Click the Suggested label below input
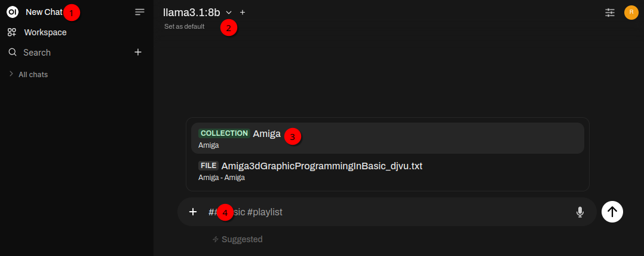Screen dimensions: 644x256 coord(241,239)
